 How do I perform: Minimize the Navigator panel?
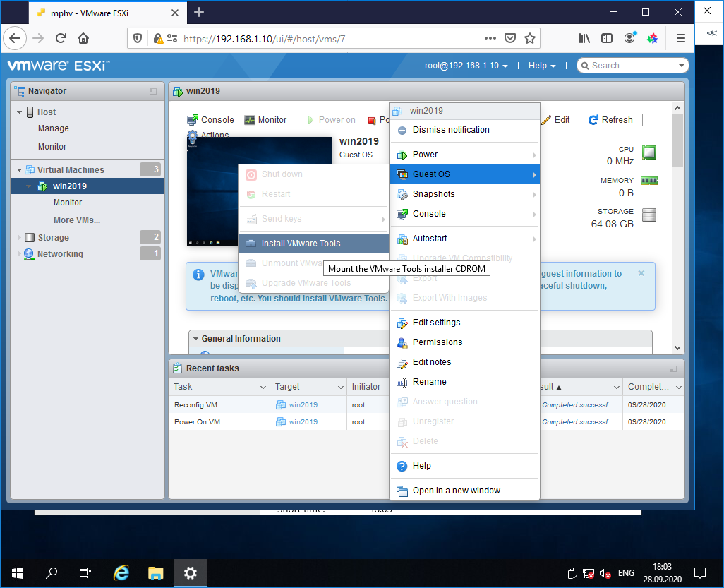pos(153,92)
